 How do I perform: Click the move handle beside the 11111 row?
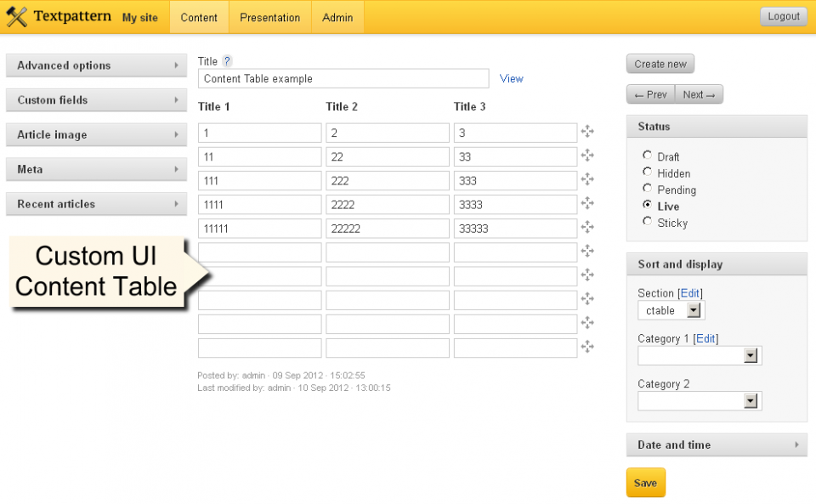pos(586,228)
